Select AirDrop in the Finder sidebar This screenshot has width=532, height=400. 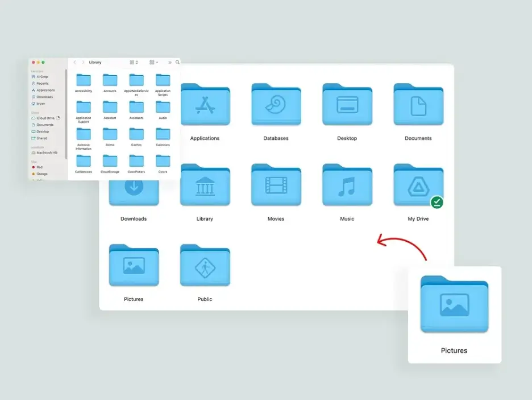point(40,77)
